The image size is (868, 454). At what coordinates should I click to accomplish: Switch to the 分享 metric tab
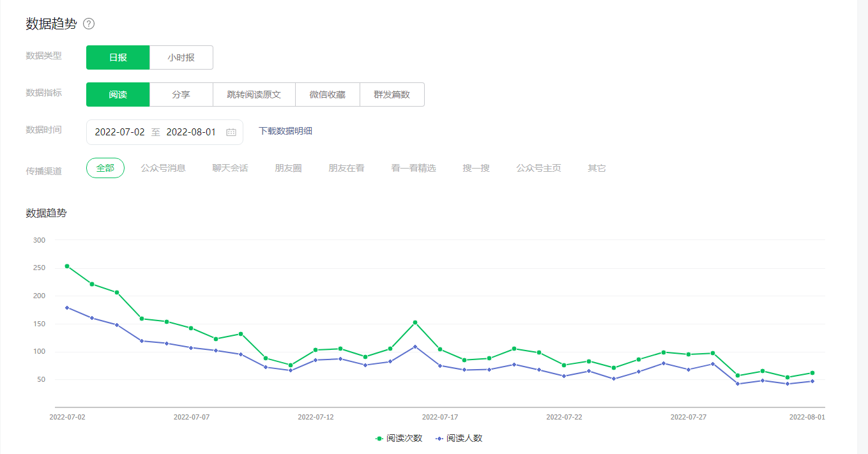[181, 95]
